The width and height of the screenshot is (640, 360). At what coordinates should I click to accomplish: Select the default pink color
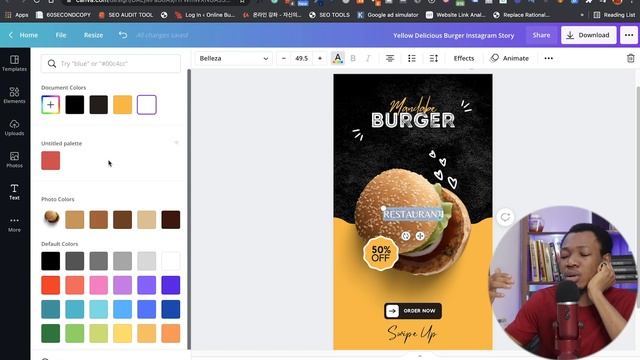[99, 285]
